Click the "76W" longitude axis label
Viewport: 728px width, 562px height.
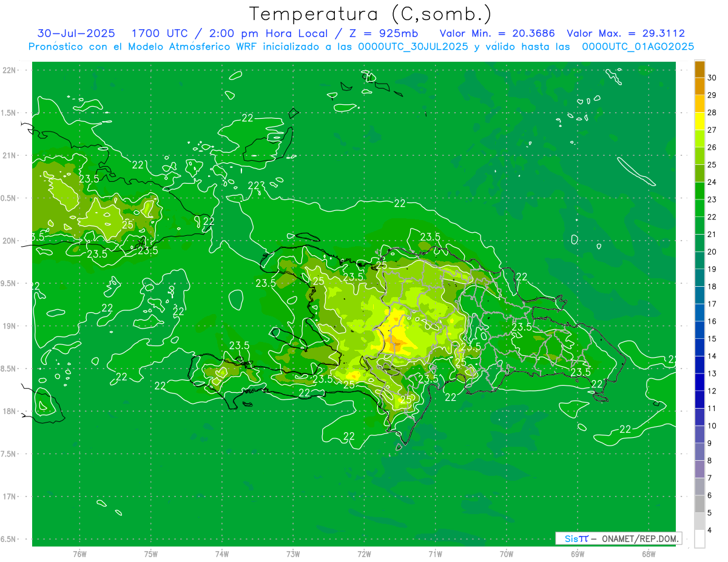pyautogui.click(x=79, y=554)
